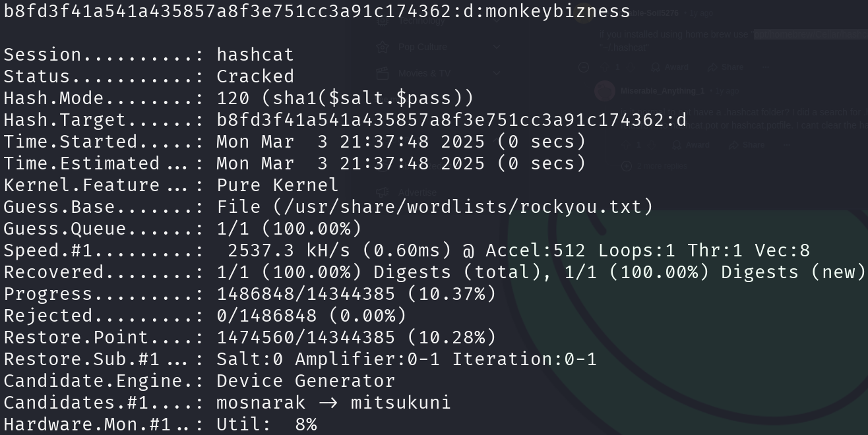This screenshot has height=435, width=868.
Task: Downvote the home brew comment
Action: tap(631, 67)
